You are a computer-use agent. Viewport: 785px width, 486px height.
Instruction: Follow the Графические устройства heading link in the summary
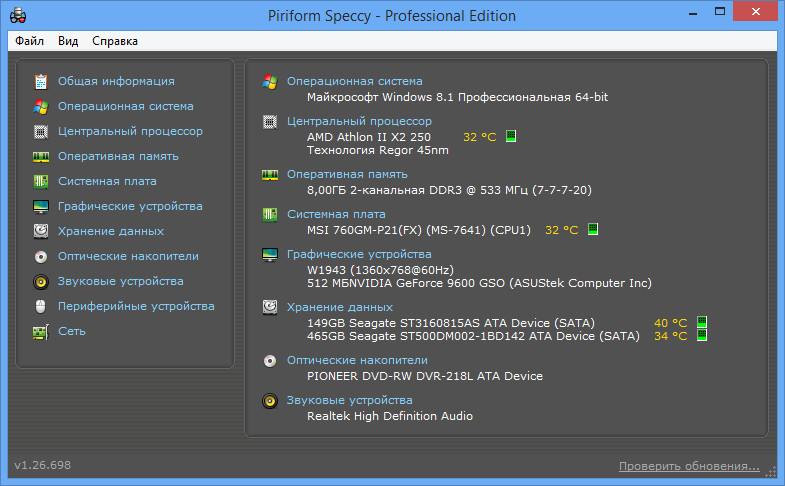click(x=359, y=254)
